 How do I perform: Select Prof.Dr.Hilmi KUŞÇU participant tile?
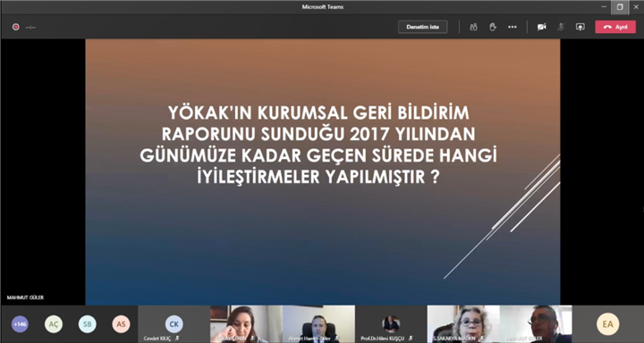point(391,324)
